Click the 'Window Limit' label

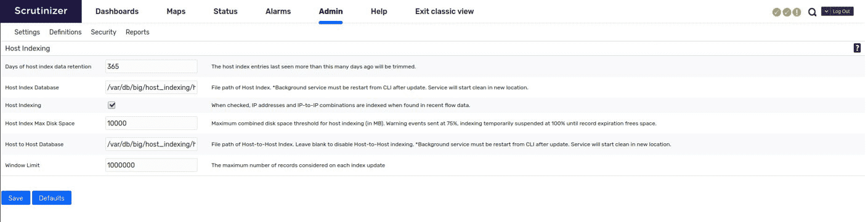pos(22,166)
